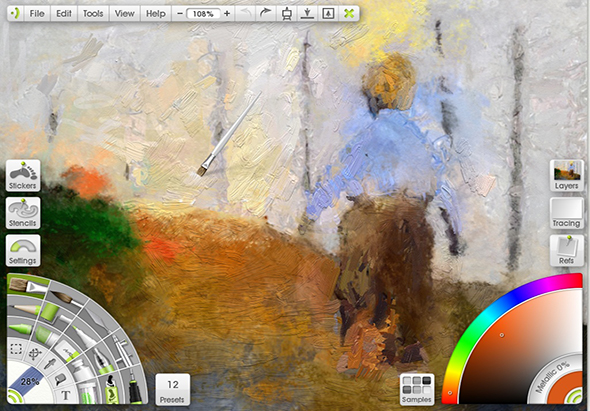The height and width of the screenshot is (411, 590).
Task: Activate the Color Sampler eyedropper
Action: [x=50, y=364]
